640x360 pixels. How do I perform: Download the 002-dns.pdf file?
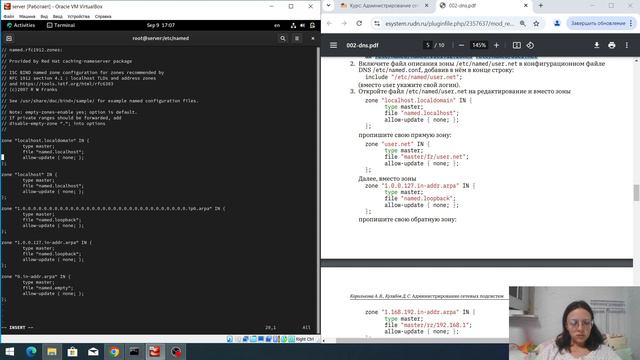(597, 45)
